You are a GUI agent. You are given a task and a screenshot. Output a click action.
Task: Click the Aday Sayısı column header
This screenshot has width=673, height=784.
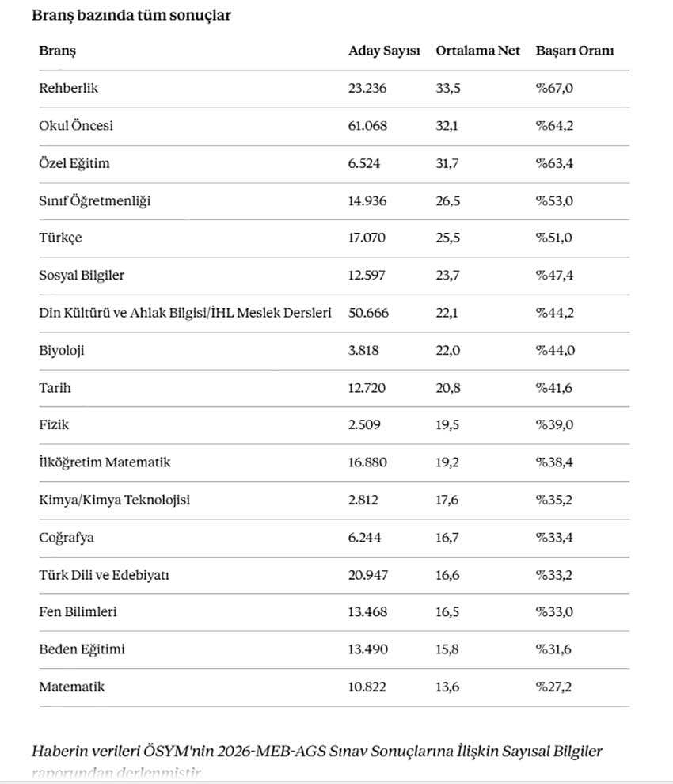point(384,51)
